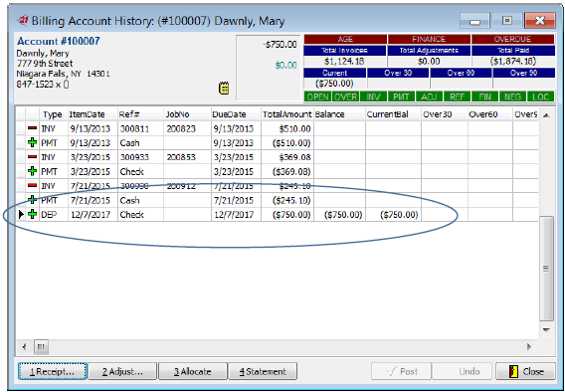Click the horizontal scrollbar right arrow
Viewport: 565px width, 392px height.
point(529,347)
